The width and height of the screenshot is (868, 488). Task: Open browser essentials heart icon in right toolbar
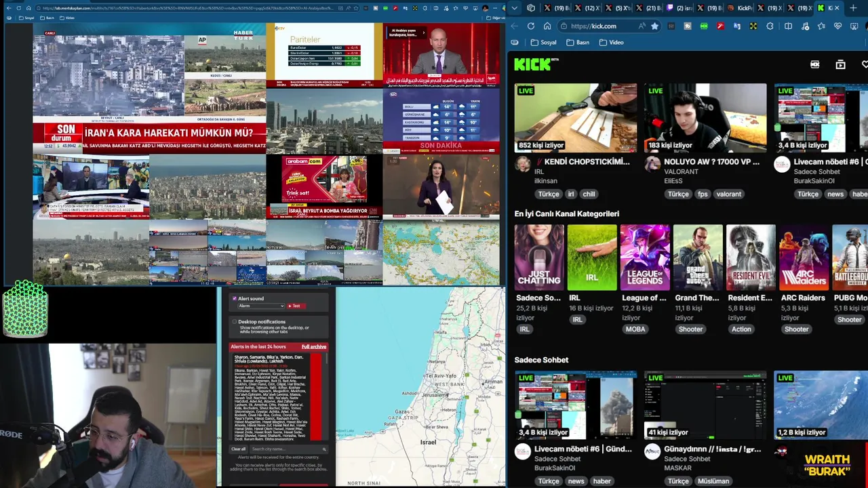click(837, 26)
